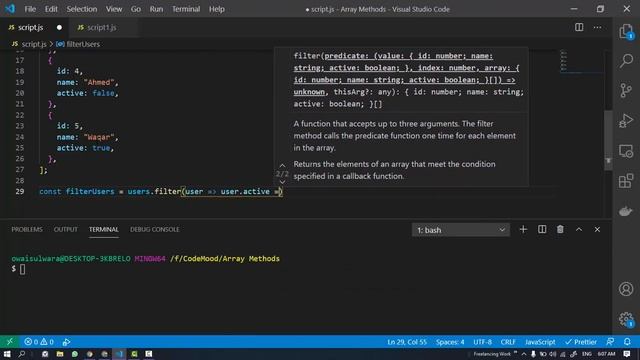
Task: Show errors and warnings count in status bar
Action: [x=39, y=342]
